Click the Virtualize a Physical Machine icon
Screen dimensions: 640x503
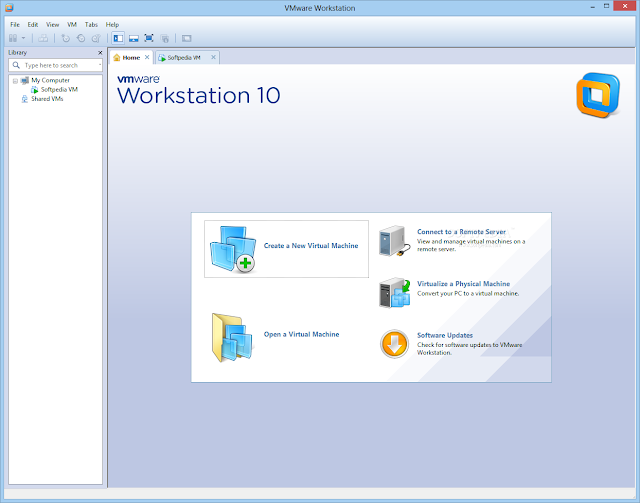point(394,292)
